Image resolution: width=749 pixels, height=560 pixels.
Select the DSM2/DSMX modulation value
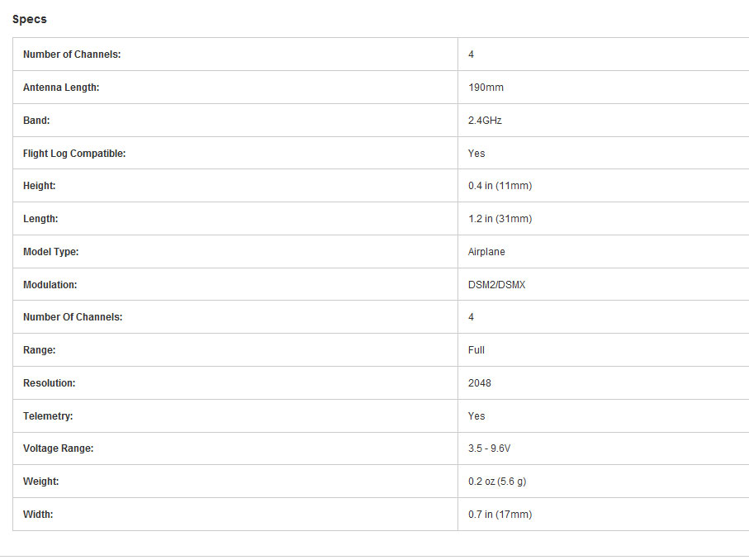(x=496, y=285)
